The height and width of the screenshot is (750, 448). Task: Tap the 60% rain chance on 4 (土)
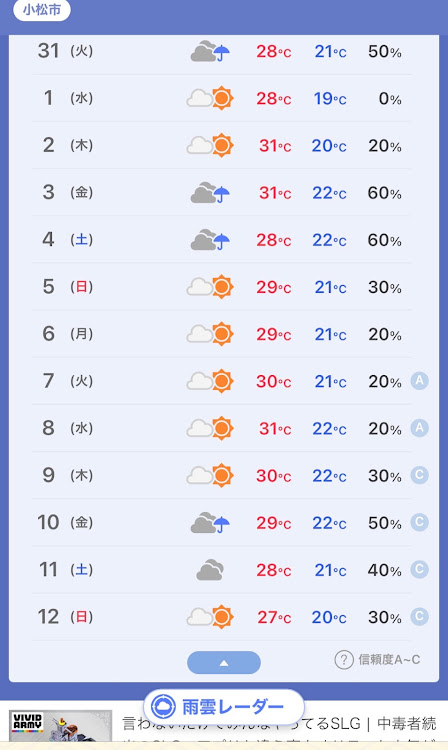tap(384, 240)
